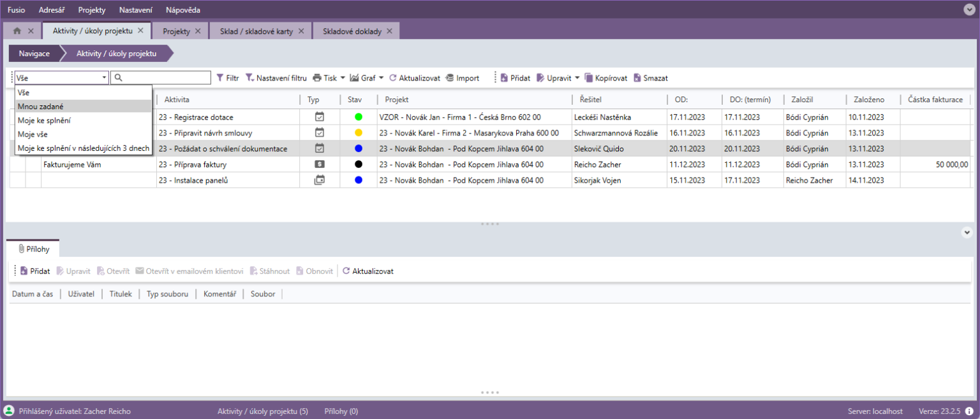Copy the activity with Kopírovat
This screenshot has height=419, width=980.
pos(606,78)
